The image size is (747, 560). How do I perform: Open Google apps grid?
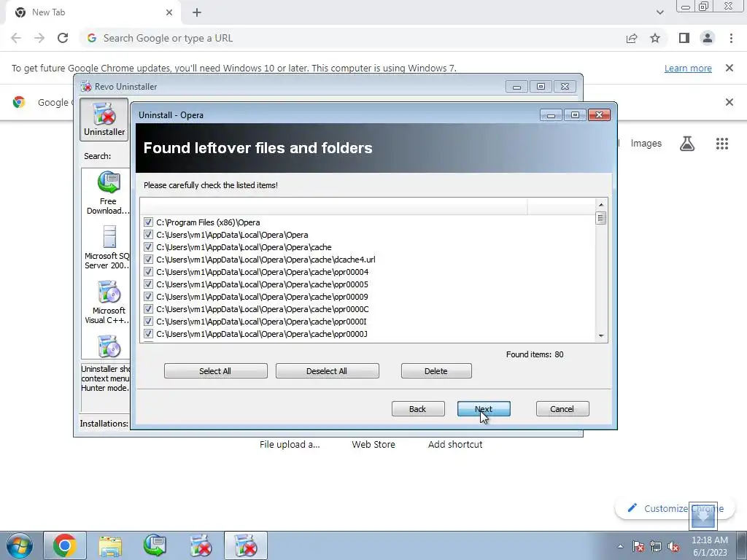[x=722, y=144]
